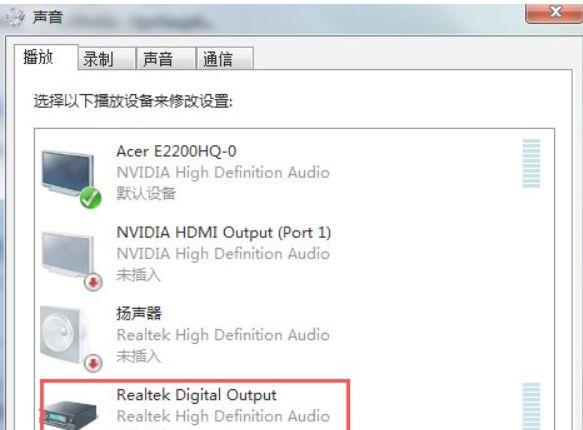Click the Realtek Digital Output level meter
Viewport: 583px width, 430px height.
(531, 406)
